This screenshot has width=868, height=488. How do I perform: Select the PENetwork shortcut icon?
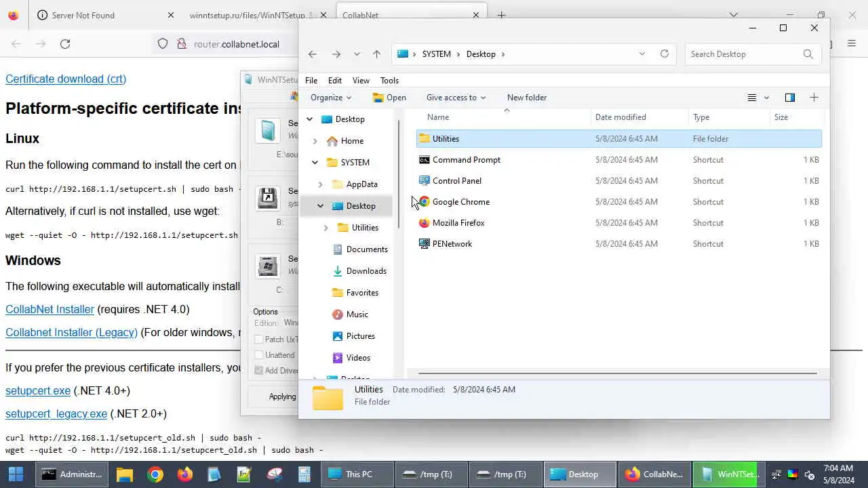[x=425, y=244]
